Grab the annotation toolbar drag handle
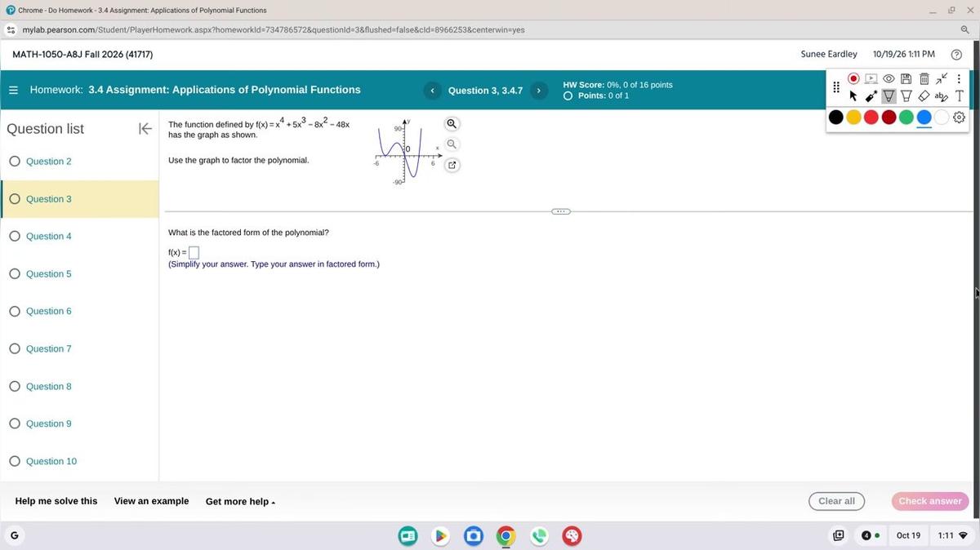Viewport: 980px width, 550px height. pyautogui.click(x=836, y=87)
